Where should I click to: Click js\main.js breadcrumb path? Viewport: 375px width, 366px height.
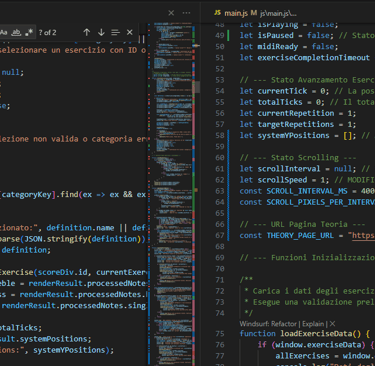pos(277,13)
